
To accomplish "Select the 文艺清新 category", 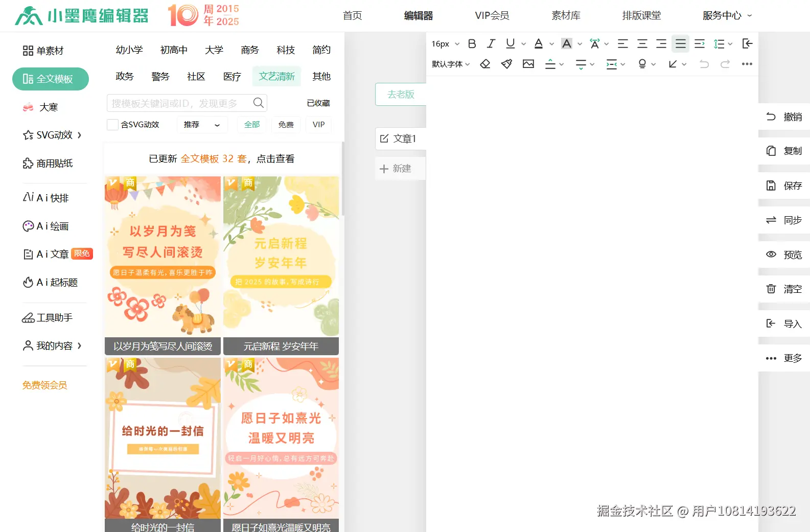I will (x=277, y=77).
